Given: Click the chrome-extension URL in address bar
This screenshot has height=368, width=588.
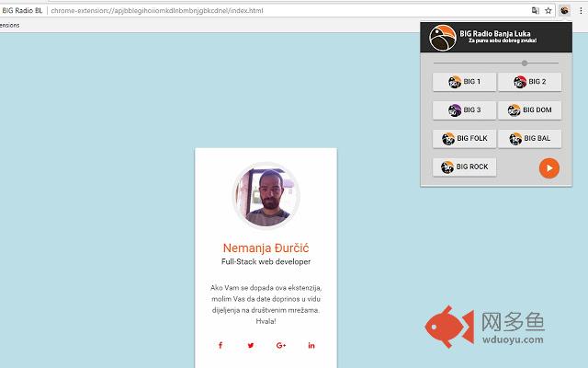Looking at the screenshot, I should tap(157, 10).
